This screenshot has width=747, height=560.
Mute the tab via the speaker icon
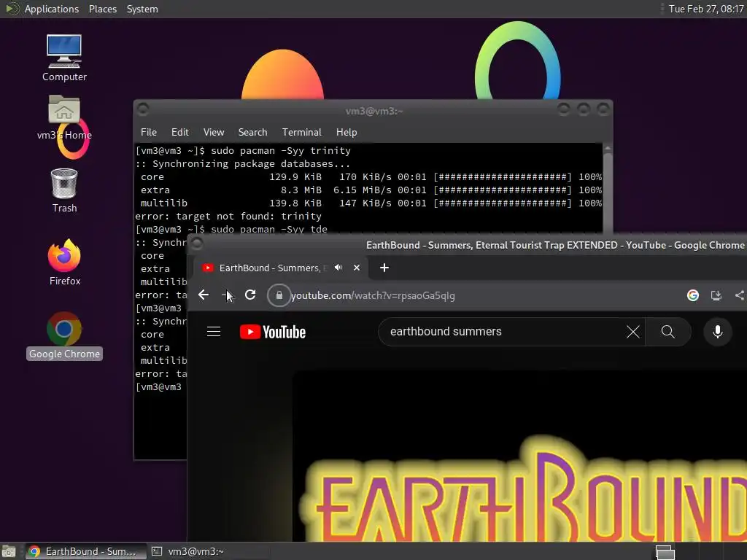tap(338, 268)
